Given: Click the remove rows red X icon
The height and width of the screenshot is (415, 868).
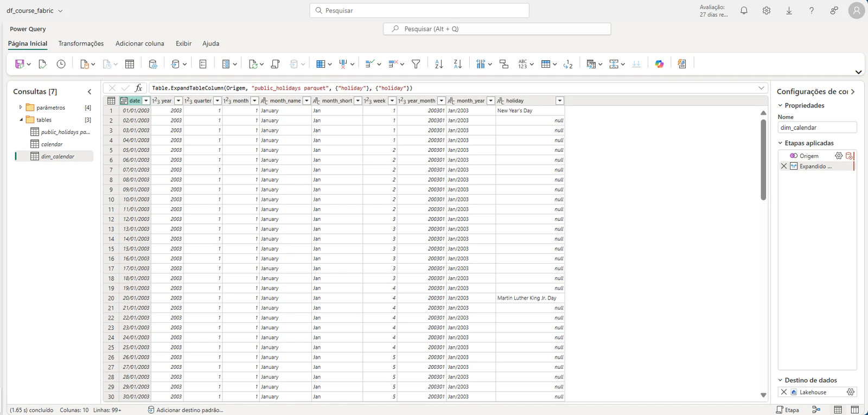Looking at the screenshot, I should pos(393,64).
